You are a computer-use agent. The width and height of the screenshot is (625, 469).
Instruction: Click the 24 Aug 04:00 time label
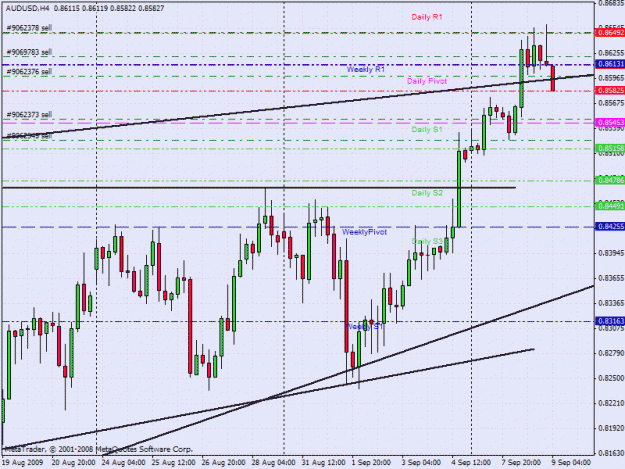(123, 463)
